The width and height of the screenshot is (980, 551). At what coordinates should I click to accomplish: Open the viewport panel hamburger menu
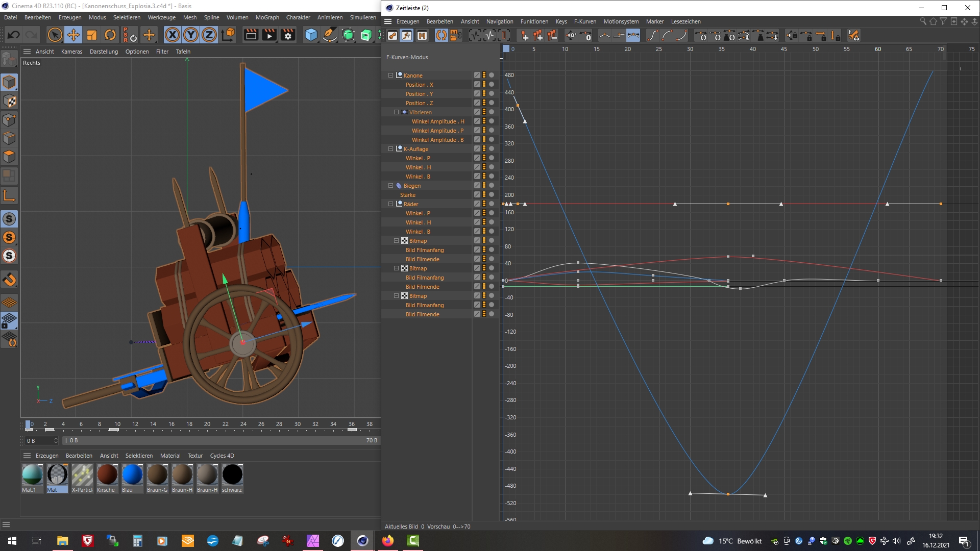[27, 52]
